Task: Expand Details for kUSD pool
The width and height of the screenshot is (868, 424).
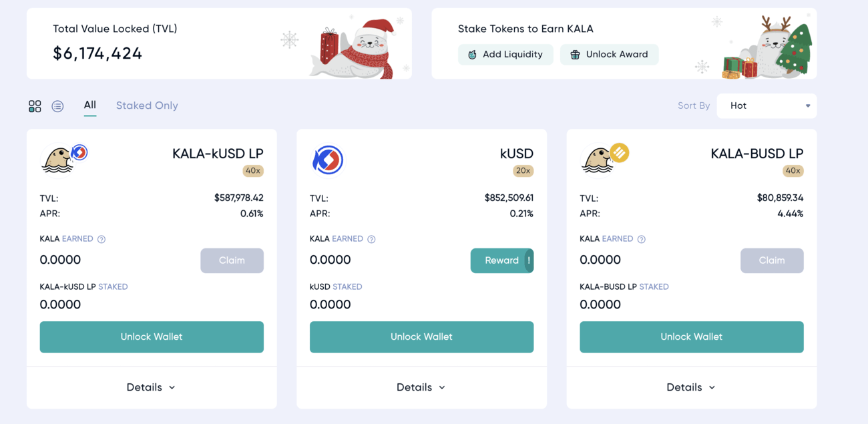Action: [x=421, y=387]
